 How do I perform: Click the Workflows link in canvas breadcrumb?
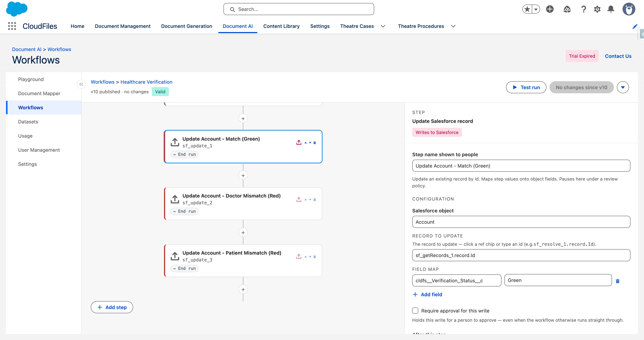click(x=102, y=82)
